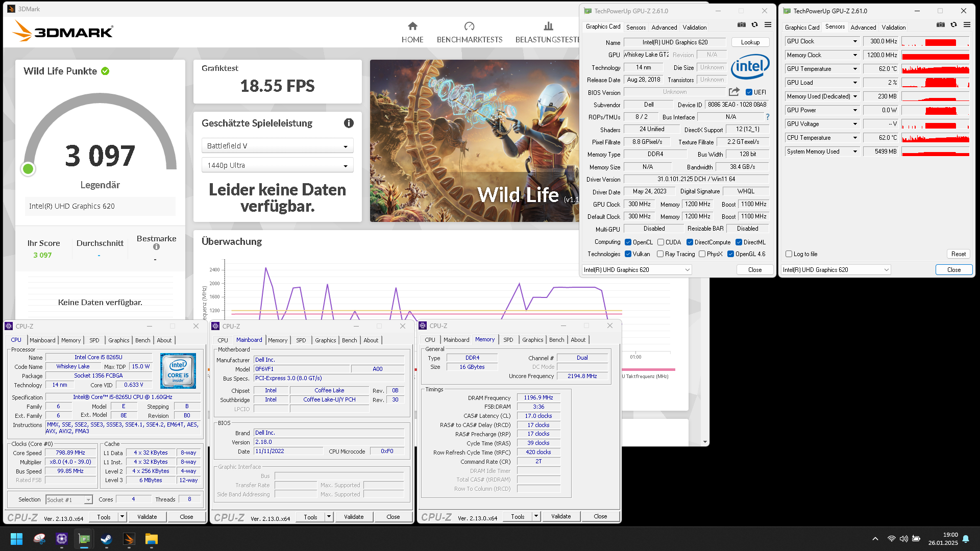This screenshot has height=551, width=980.
Task: Open Socket #1 selection dropdown in CPU-Z
Action: tap(69, 500)
